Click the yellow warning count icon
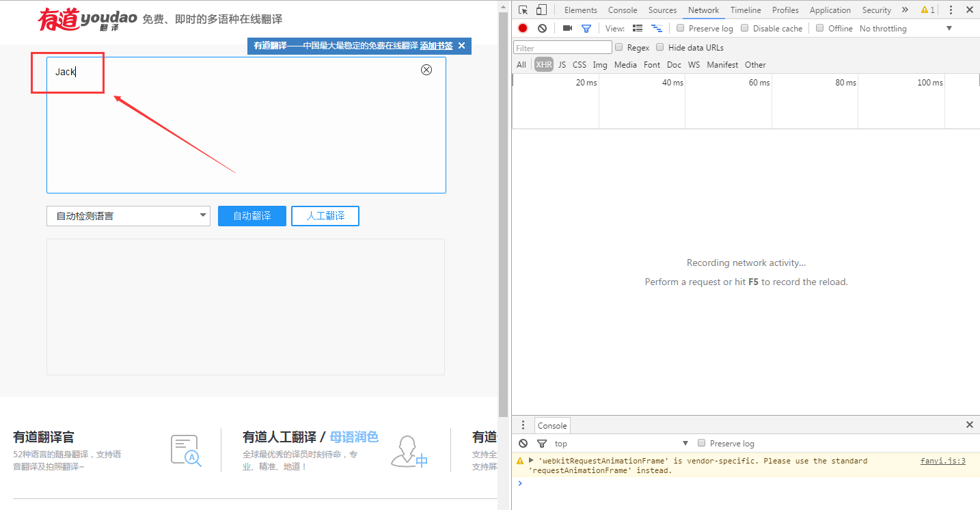Viewport: 980px width, 510px height. 927,10
